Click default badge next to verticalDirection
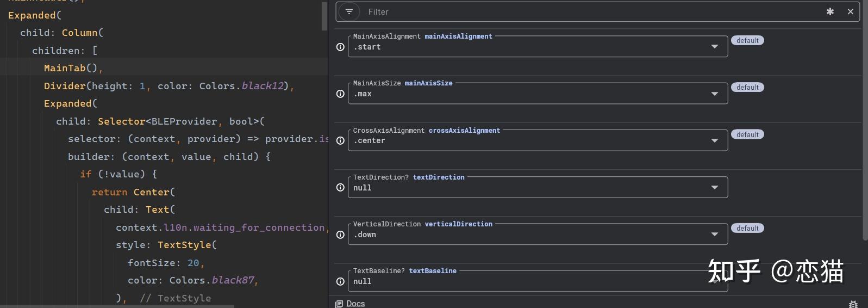 [x=747, y=228]
